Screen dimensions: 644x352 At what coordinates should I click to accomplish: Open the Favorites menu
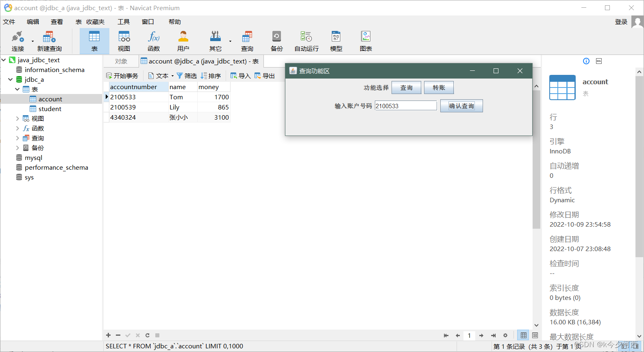click(95, 22)
